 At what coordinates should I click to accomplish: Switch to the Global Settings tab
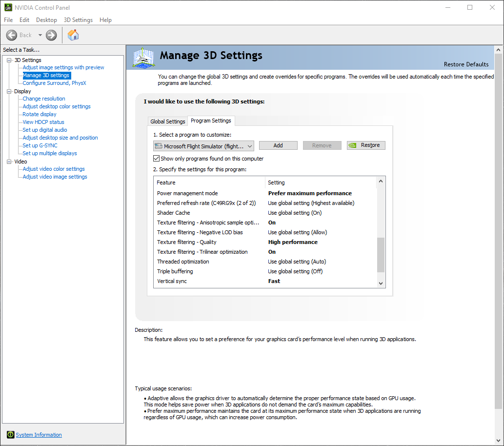167,121
